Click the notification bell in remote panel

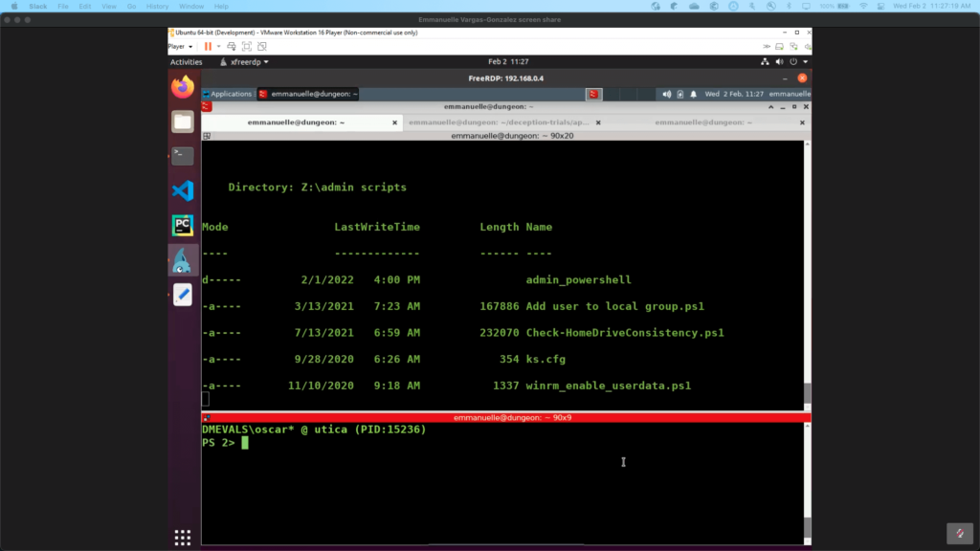[x=694, y=94]
